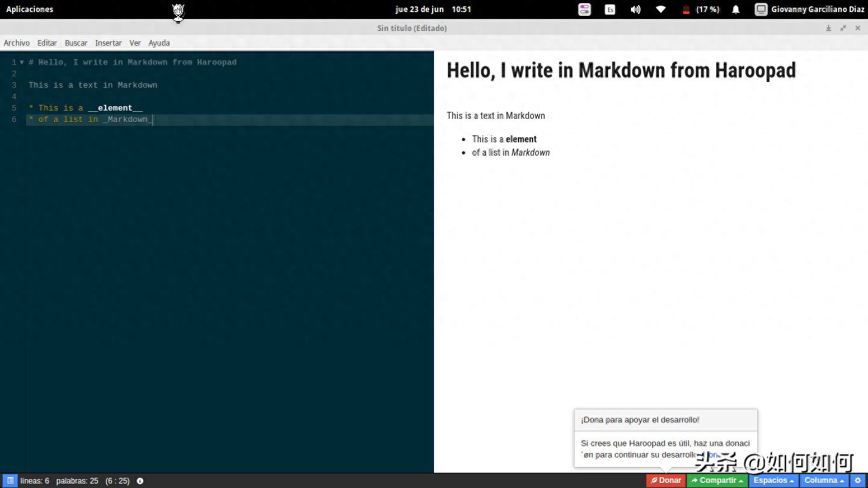Viewport: 868px width, 488px height.
Task: Click the skull icon in top panel
Action: pyautogui.click(x=179, y=12)
